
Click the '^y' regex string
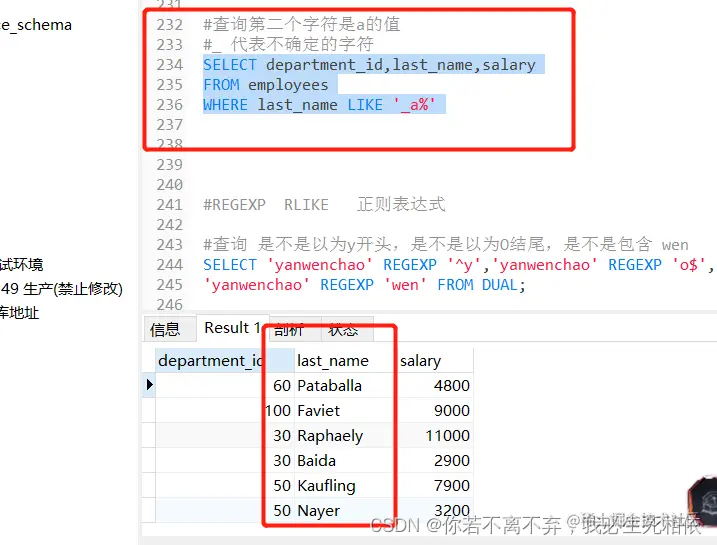(464, 265)
